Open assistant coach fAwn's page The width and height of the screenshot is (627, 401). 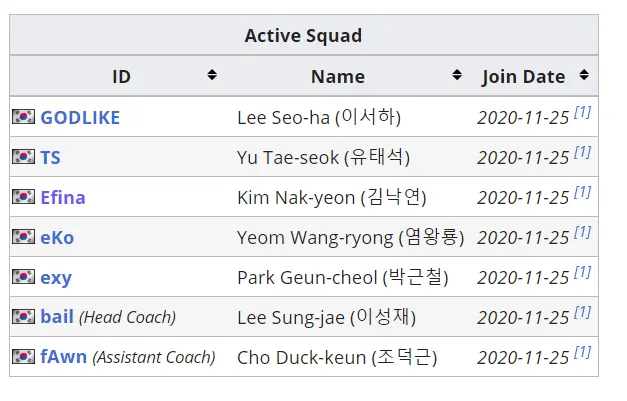pos(64,357)
